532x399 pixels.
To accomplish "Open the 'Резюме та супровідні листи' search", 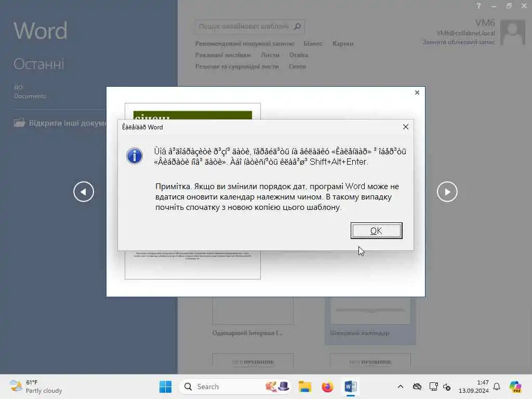I will 237,66.
